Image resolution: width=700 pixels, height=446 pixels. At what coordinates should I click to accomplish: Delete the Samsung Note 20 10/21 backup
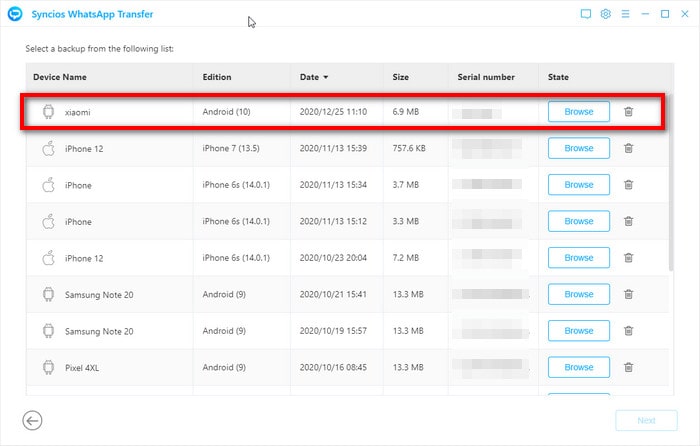pyautogui.click(x=629, y=295)
